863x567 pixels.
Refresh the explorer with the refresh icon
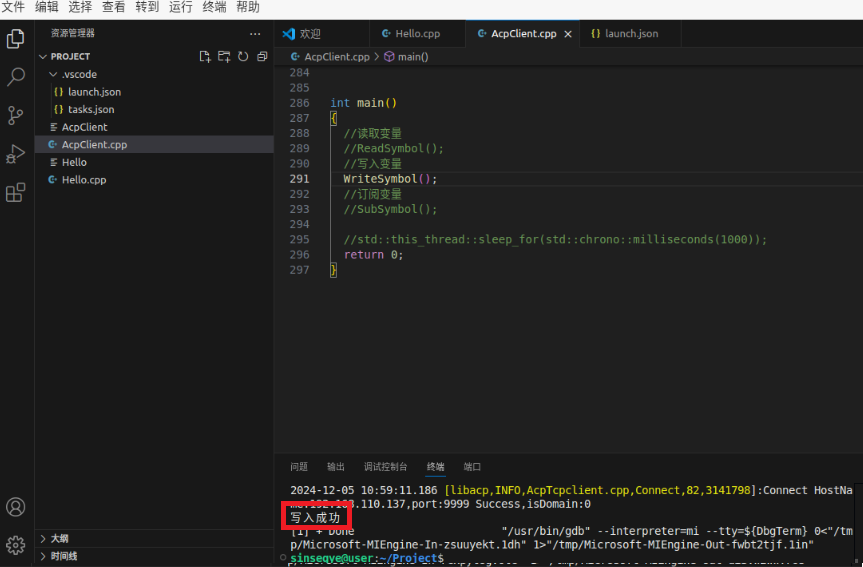(243, 56)
